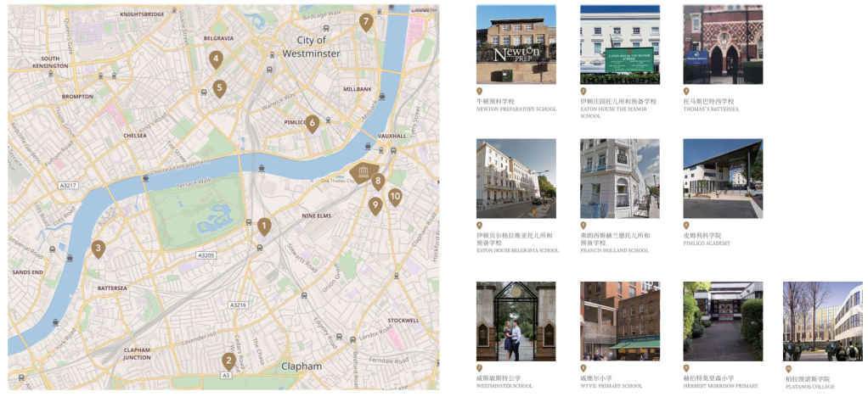Click the PIMLICO ACADEMY caption

pos(707,243)
